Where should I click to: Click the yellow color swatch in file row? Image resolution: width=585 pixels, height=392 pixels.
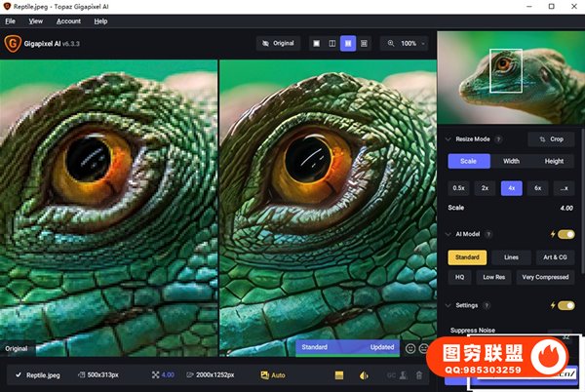pyautogui.click(x=340, y=375)
